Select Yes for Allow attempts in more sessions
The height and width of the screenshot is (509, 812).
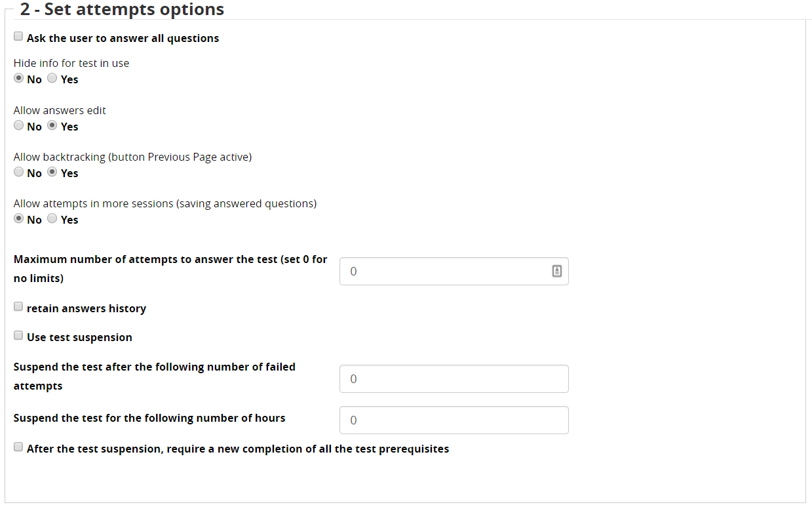click(52, 218)
